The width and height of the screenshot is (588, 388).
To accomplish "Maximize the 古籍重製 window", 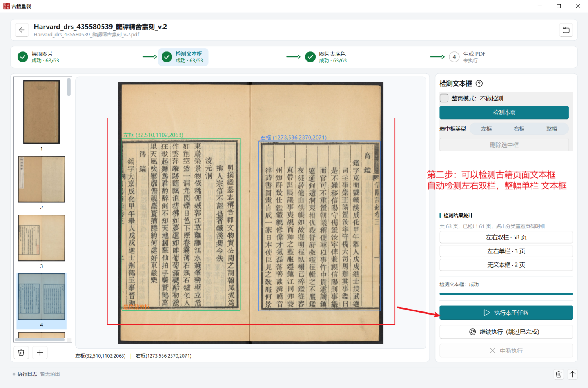I will tap(559, 6).
